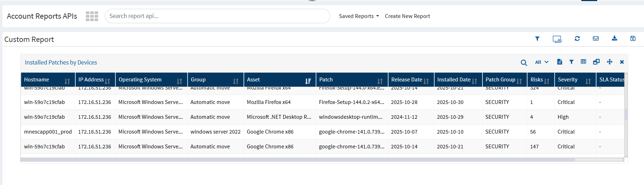Click Create New Report

click(407, 16)
